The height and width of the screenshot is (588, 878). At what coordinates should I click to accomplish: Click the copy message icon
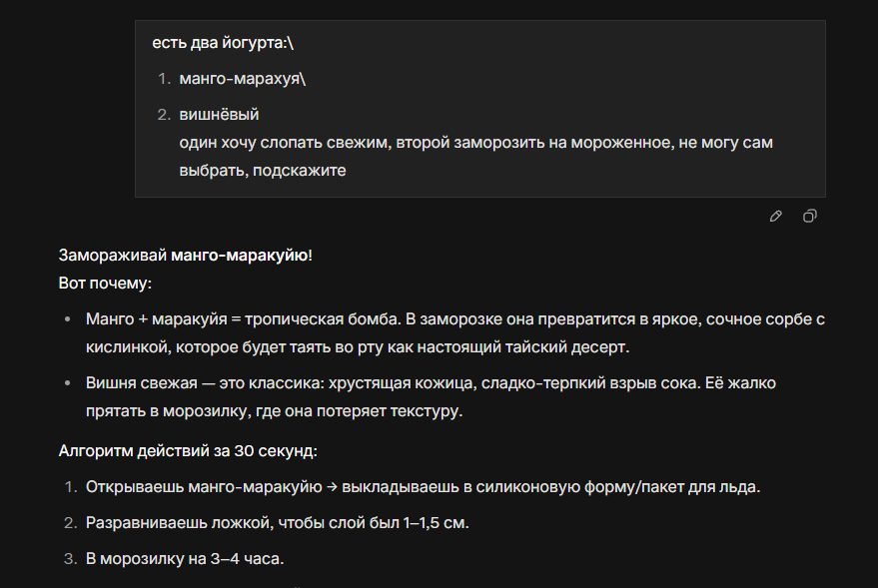[x=810, y=216]
